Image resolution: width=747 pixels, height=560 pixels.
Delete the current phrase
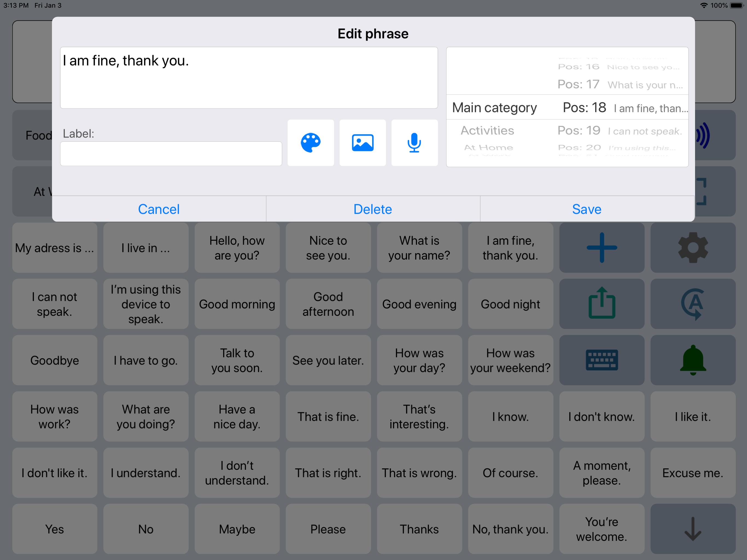pos(373,209)
